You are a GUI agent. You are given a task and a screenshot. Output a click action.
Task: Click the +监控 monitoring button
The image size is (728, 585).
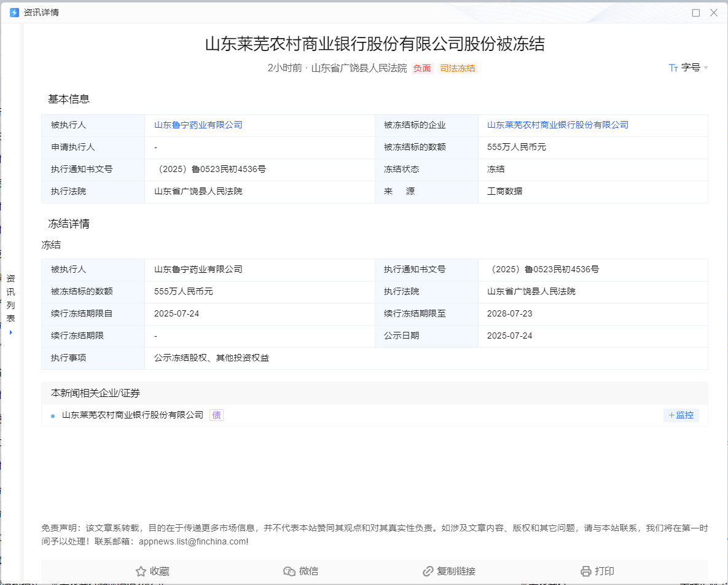point(681,415)
